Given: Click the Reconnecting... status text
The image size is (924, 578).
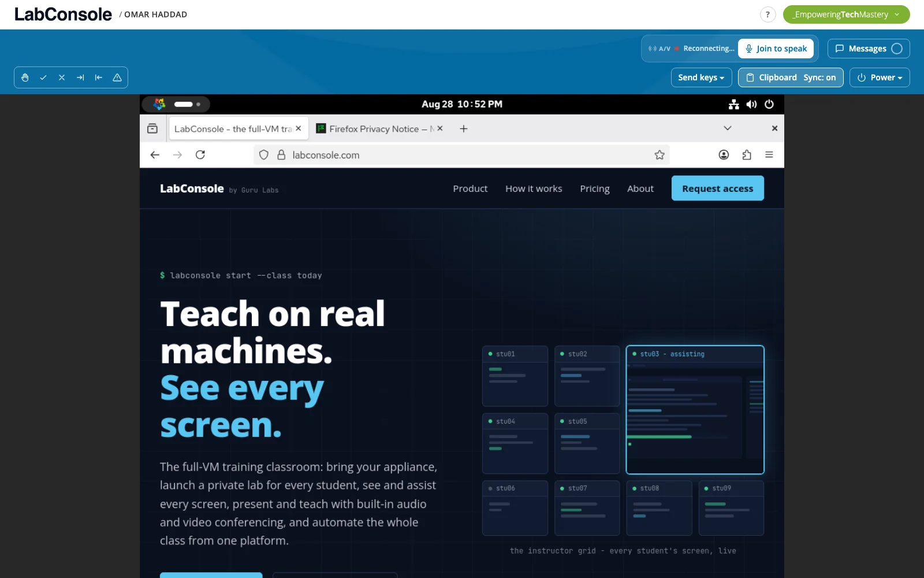Looking at the screenshot, I should [709, 49].
